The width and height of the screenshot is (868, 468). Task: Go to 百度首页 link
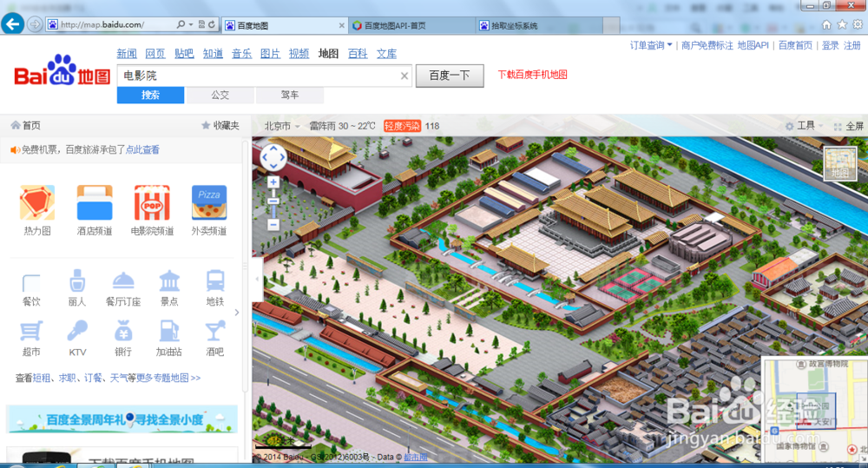795,45
